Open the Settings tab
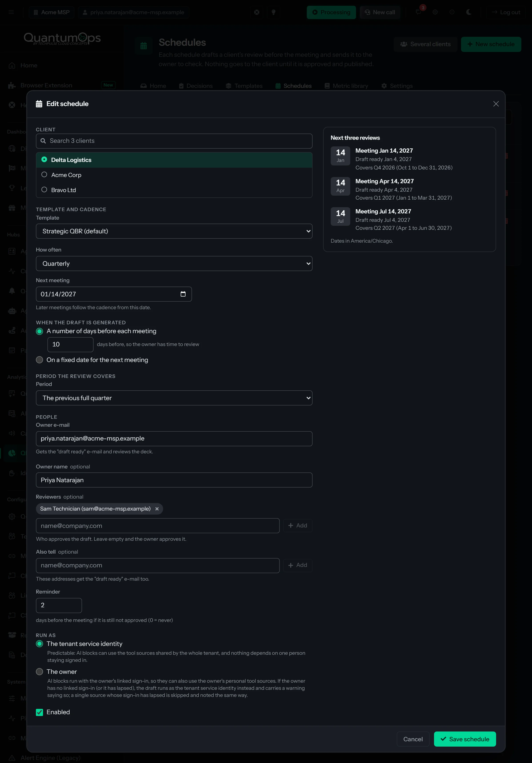 pyautogui.click(x=397, y=86)
